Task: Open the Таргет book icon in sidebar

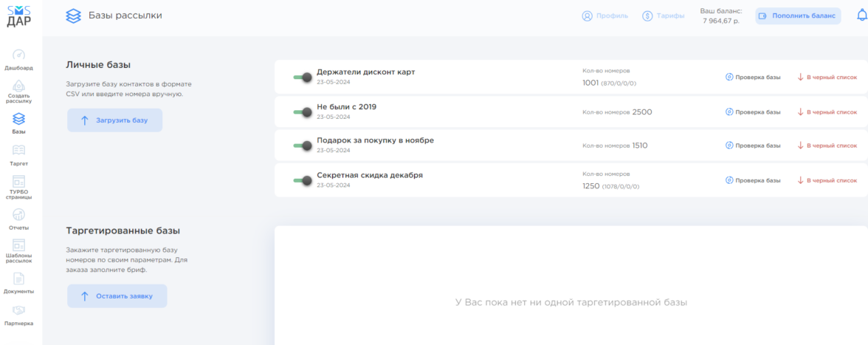Action: 18,150
